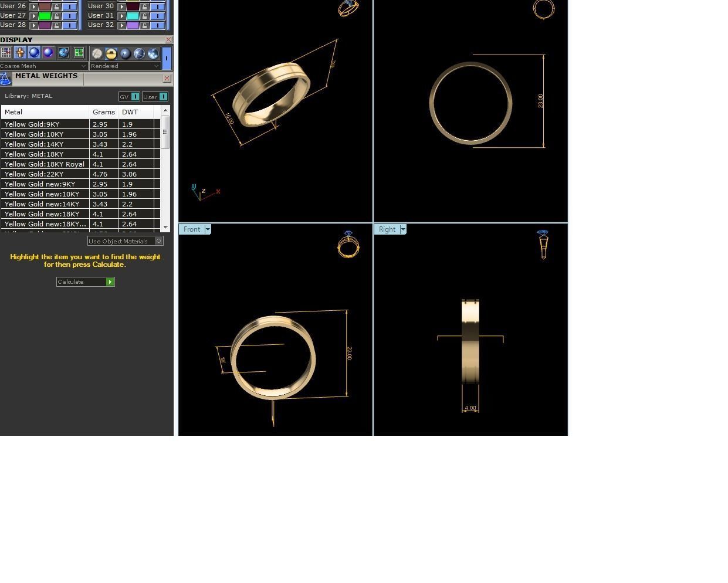Select the blue sphere shading icon
This screenshot has height=583, width=728.
34,53
